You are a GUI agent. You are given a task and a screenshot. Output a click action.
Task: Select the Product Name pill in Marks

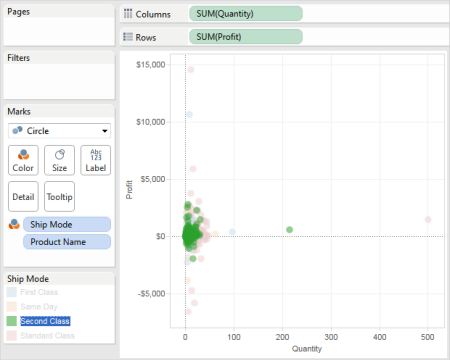click(x=67, y=242)
